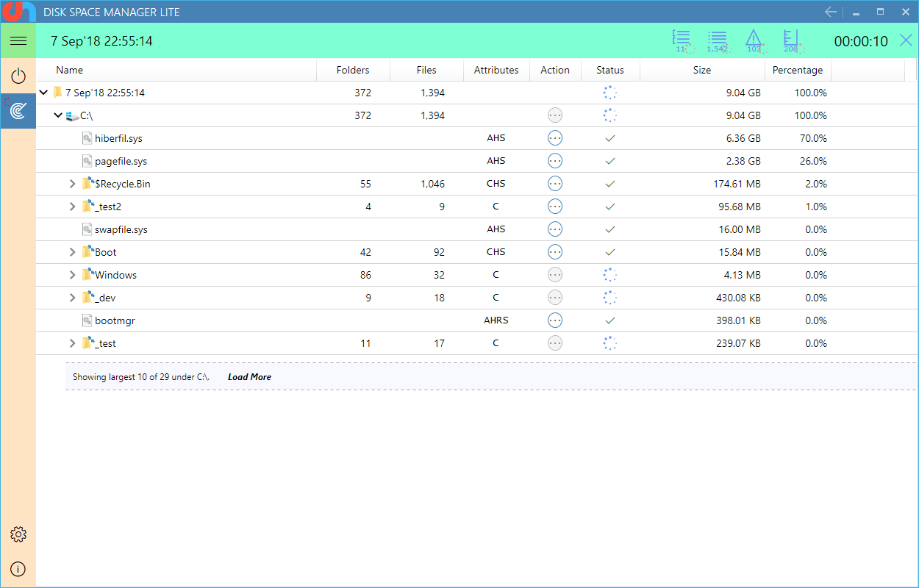Click the 4.13 MB size value
This screenshot has height=588, width=919.
[x=743, y=275]
